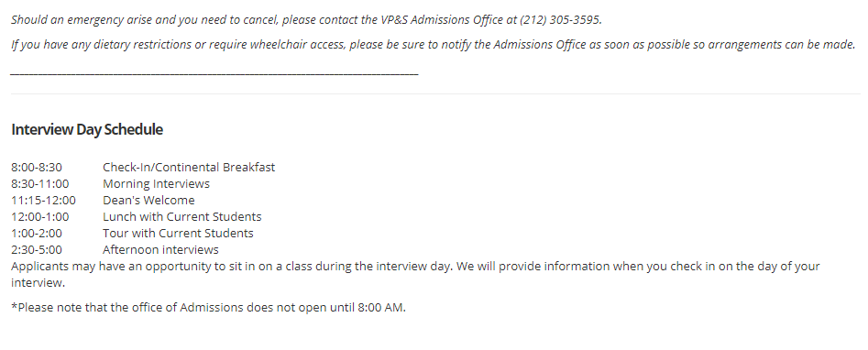Click Lunch with Current Students text
868x350 pixels.
[182, 216]
